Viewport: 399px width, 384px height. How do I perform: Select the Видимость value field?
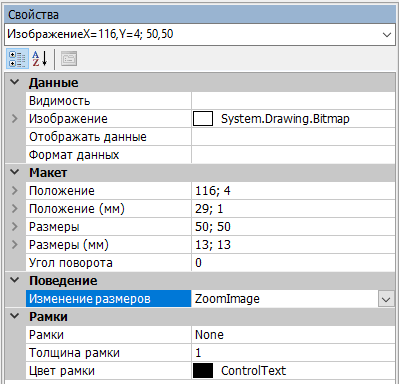(x=293, y=101)
